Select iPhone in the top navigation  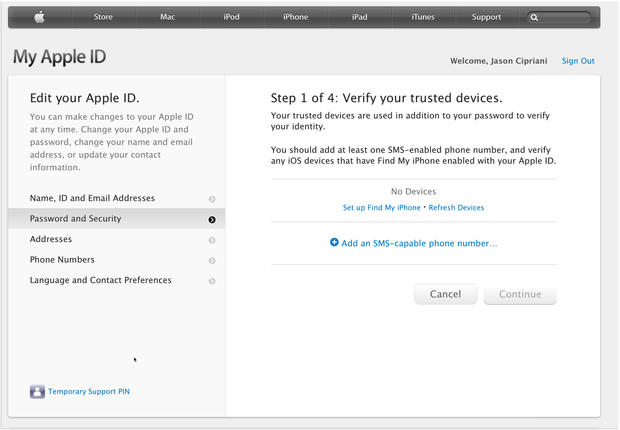[295, 17]
